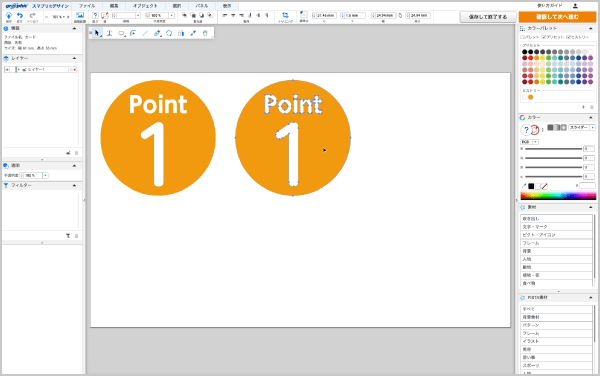Pick the orange history swatch
The width and height of the screenshot is (600, 376).
point(530,97)
